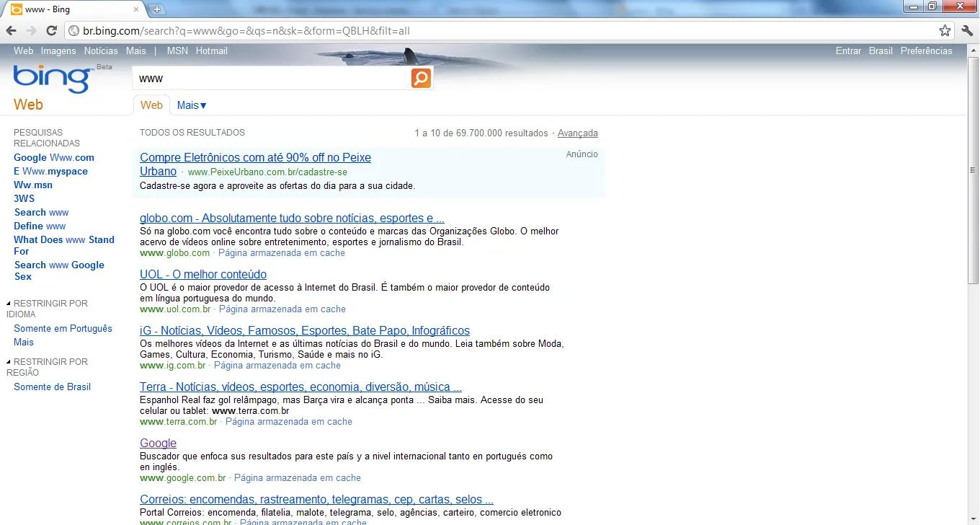Click the Bing logo
Screen dimensions: 980x525
click(x=52, y=78)
